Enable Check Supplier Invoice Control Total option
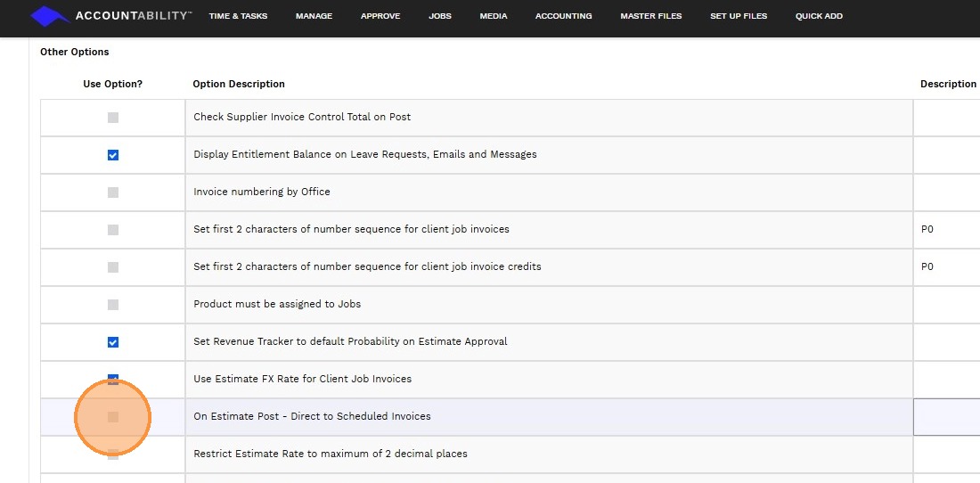This screenshot has height=483, width=980. click(x=113, y=118)
